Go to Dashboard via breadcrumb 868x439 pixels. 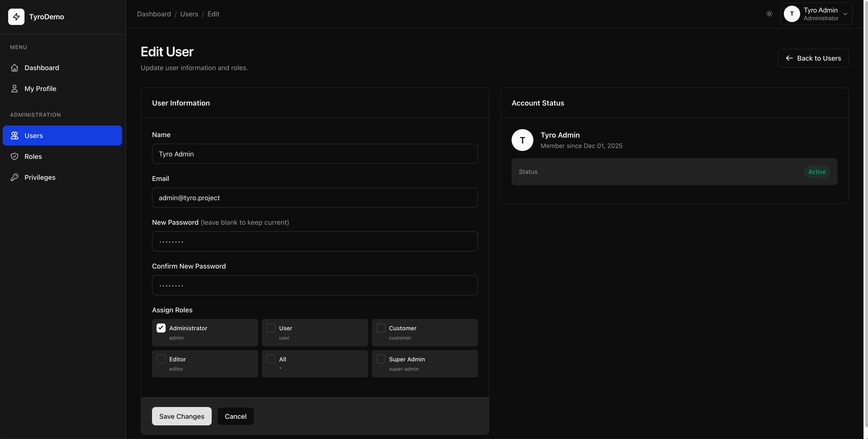154,14
